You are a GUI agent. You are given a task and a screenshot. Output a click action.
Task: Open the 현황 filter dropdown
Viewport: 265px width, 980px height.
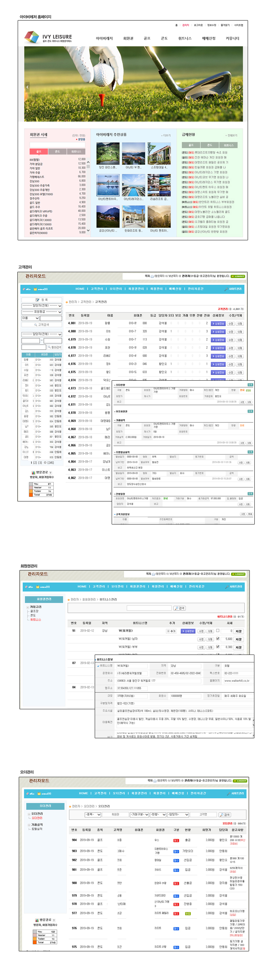pos(158,815)
